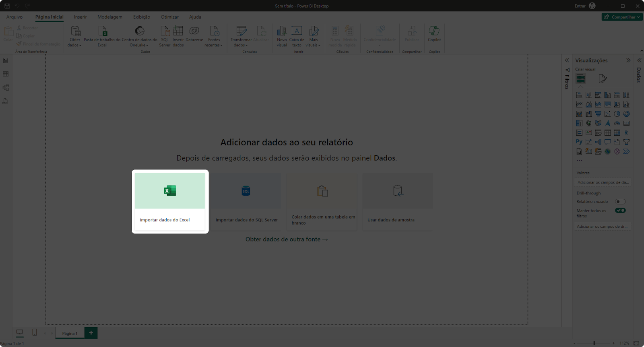Screen dimensions: 644x347
Task: Expand the Dados pane chevron
Action: pyautogui.click(x=639, y=60)
